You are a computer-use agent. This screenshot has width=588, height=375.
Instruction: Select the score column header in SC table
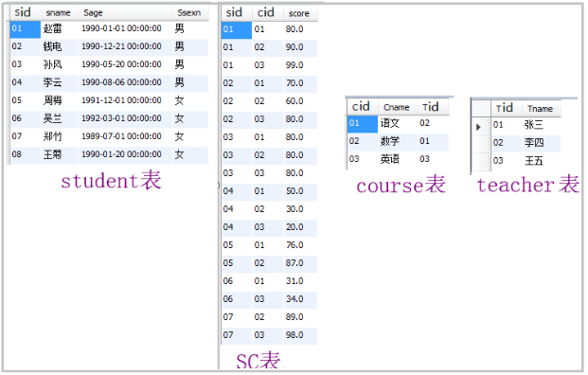[300, 13]
